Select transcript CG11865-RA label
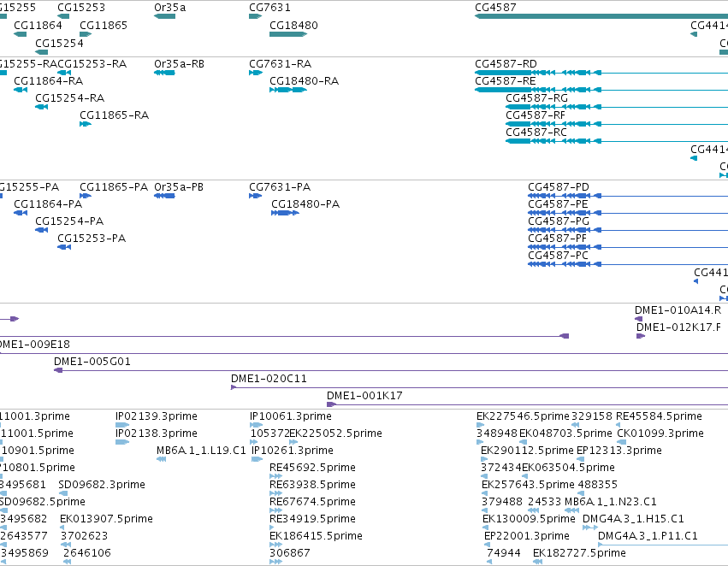 tap(115, 115)
